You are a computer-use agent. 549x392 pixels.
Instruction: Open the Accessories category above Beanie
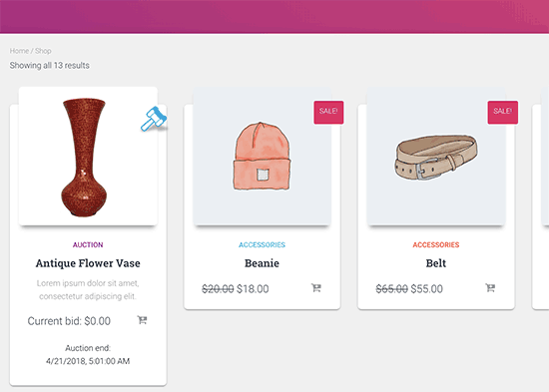[x=262, y=245]
